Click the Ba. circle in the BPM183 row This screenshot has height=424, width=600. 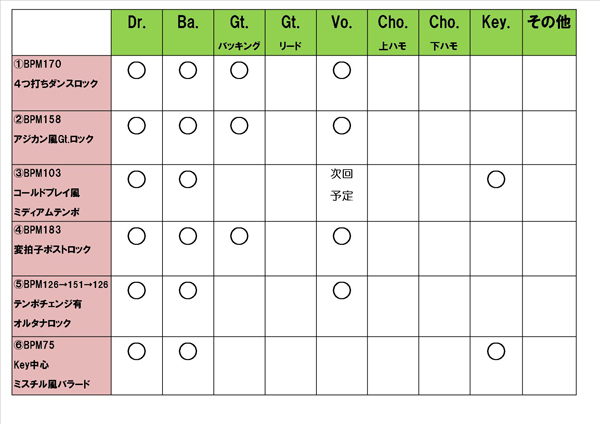pos(187,236)
